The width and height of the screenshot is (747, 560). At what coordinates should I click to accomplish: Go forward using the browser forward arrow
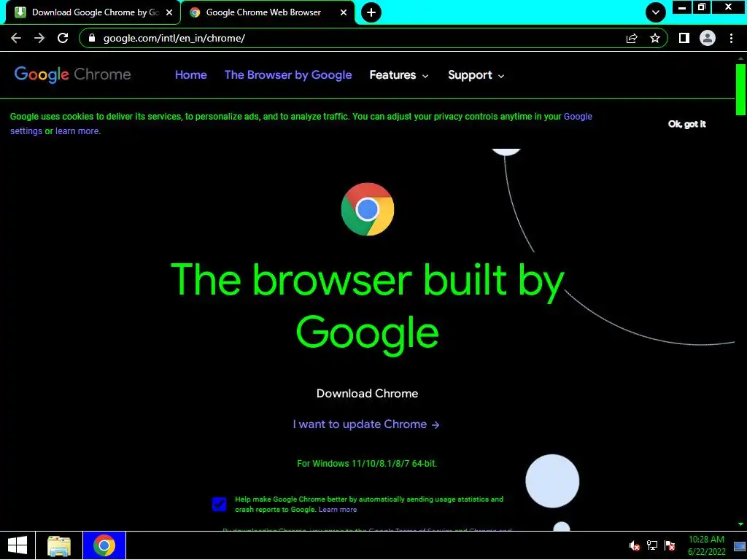(x=39, y=38)
